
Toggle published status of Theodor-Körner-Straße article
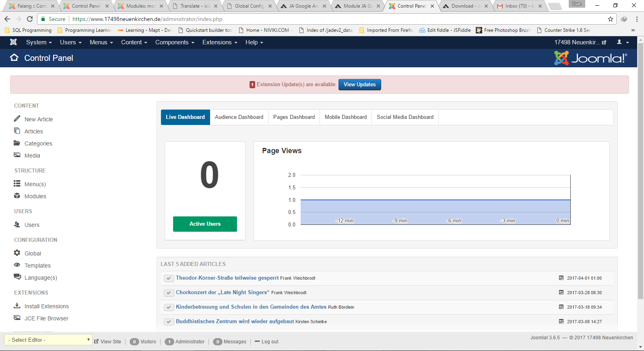tap(169, 278)
